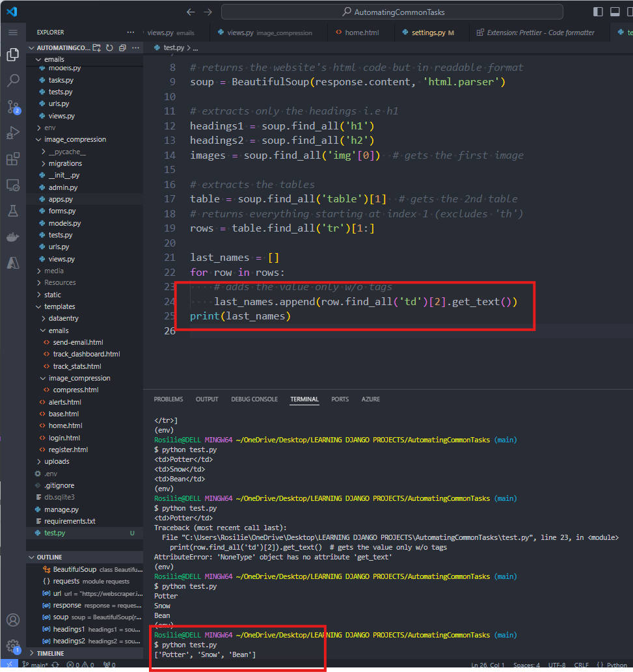Viewport: 633px width, 672px height.
Task: Open the Docker view
Action: (13, 237)
